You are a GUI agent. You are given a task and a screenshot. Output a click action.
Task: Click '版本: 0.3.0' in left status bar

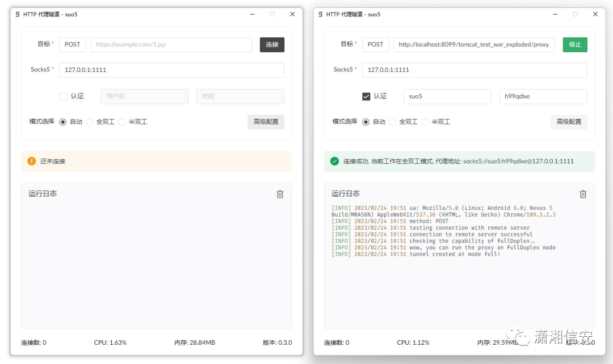click(277, 342)
